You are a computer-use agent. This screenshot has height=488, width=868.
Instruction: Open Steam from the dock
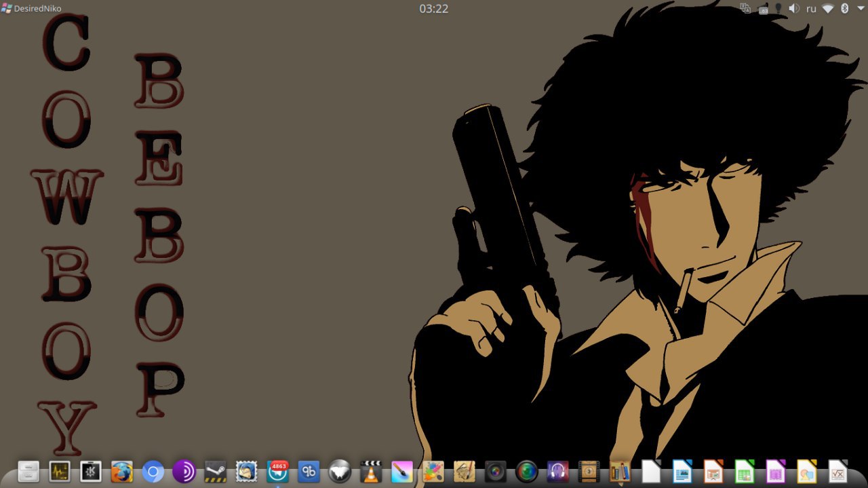(x=216, y=471)
